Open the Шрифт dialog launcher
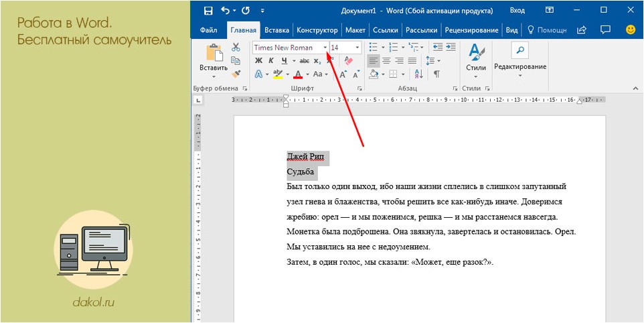 click(x=359, y=88)
